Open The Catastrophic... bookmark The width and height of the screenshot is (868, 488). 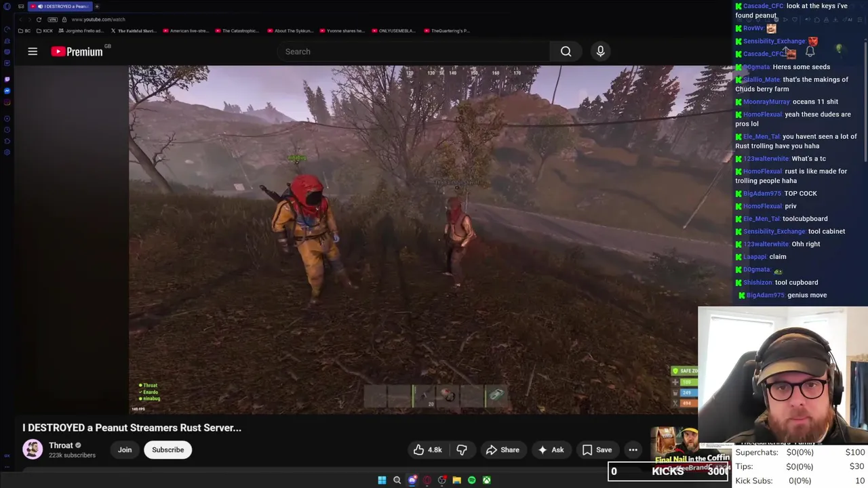tap(237, 30)
